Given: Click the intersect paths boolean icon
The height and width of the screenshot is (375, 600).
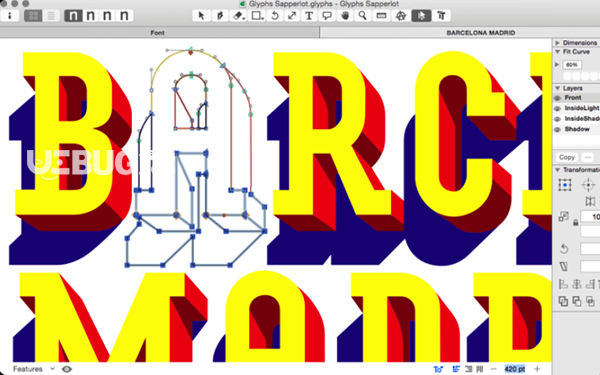Looking at the screenshot, I should pos(590,301).
